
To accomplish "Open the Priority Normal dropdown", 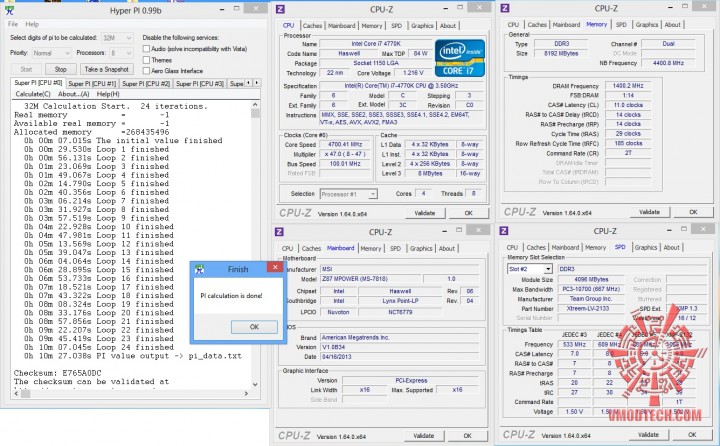I will (51, 53).
